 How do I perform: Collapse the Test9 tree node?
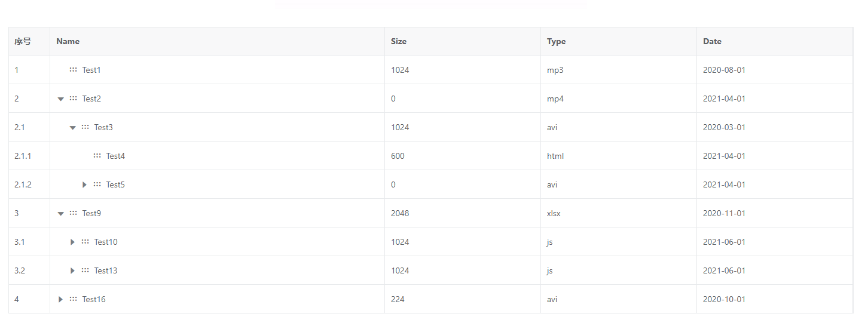coord(60,214)
